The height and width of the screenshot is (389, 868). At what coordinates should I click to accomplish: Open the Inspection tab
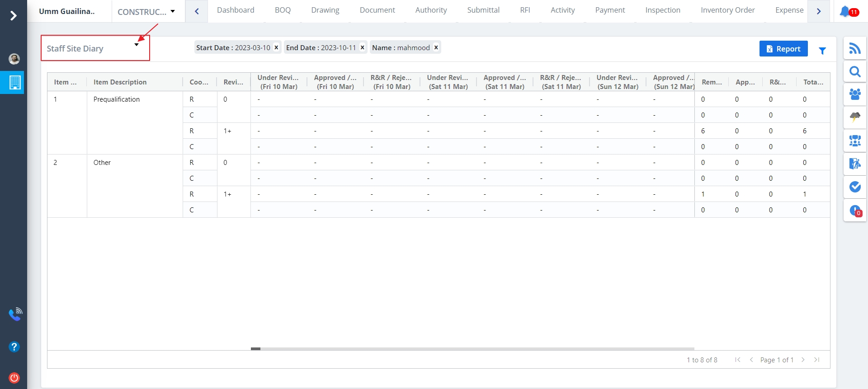[x=662, y=10]
